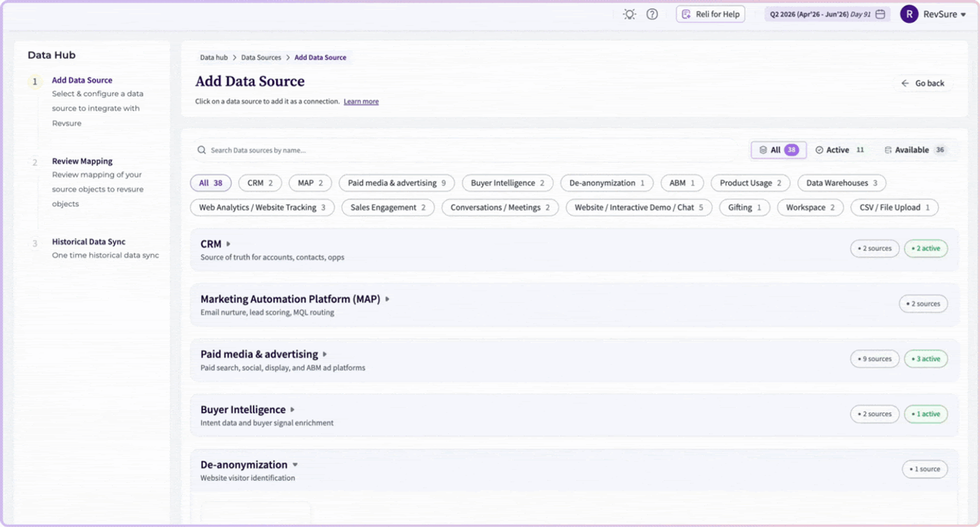Click the De-anonymization '1 source' badge
The width and height of the screenshot is (980, 527).
925,469
